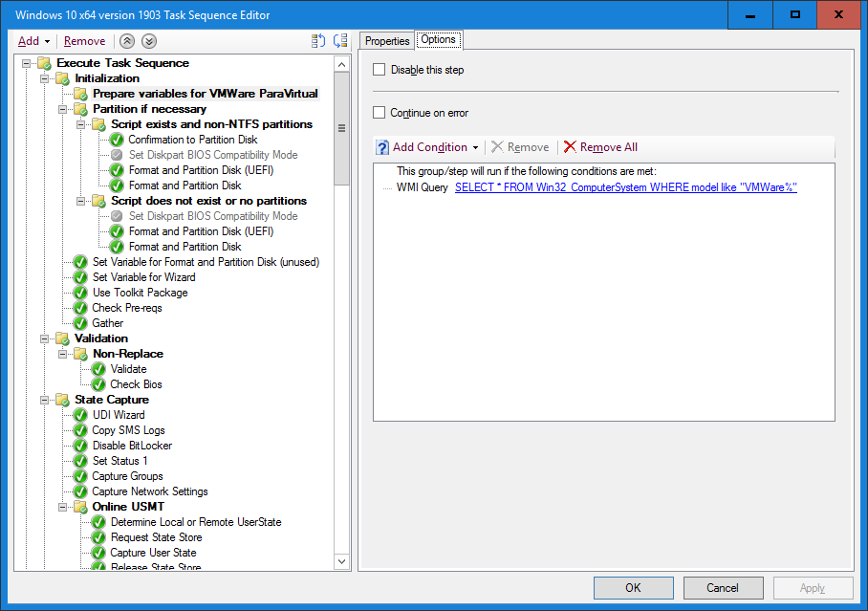Click green check icon beside Validate step
This screenshot has width=868, height=611.
coord(99,369)
